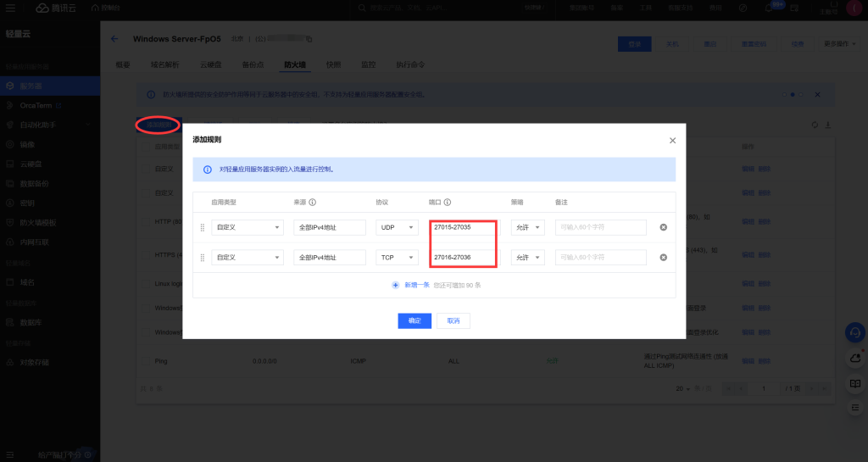
Task: Open the 允许 policy dropdown in second row
Action: pyautogui.click(x=527, y=257)
